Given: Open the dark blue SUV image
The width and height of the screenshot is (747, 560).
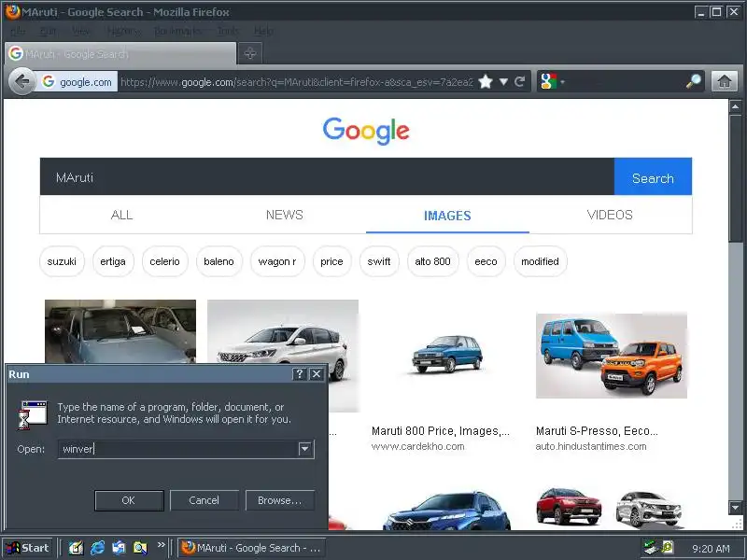Looking at the screenshot, I should [447, 511].
